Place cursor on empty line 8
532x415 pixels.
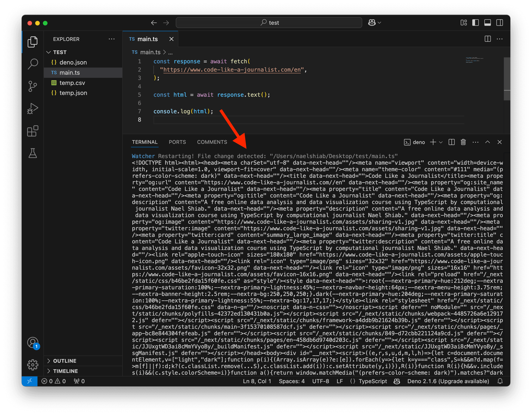[309, 120]
